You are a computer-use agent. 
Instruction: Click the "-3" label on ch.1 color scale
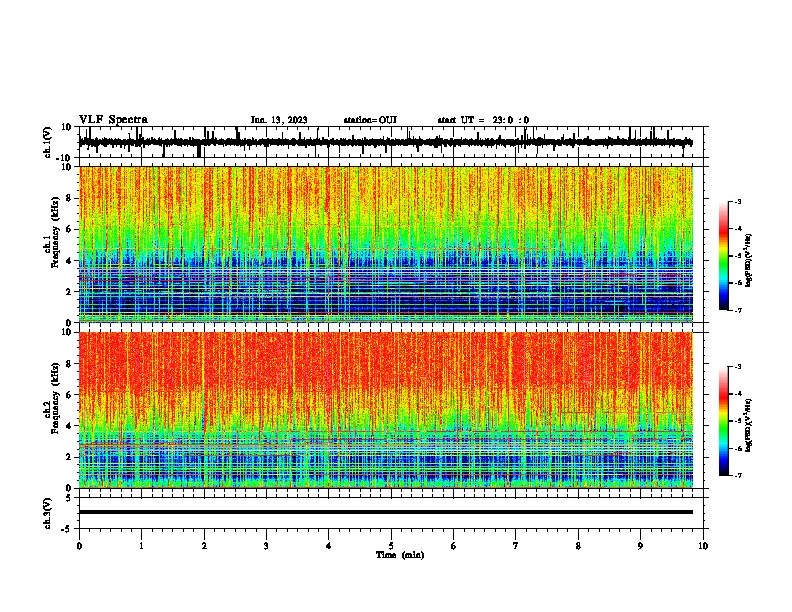point(737,201)
